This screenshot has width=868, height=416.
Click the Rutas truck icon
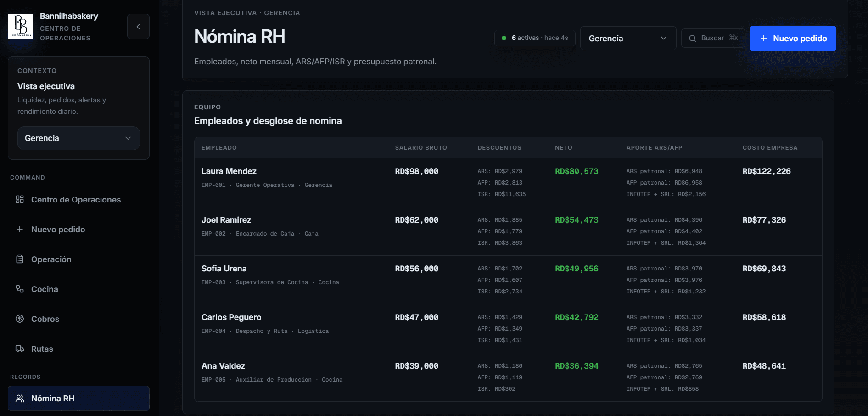pyautogui.click(x=20, y=349)
